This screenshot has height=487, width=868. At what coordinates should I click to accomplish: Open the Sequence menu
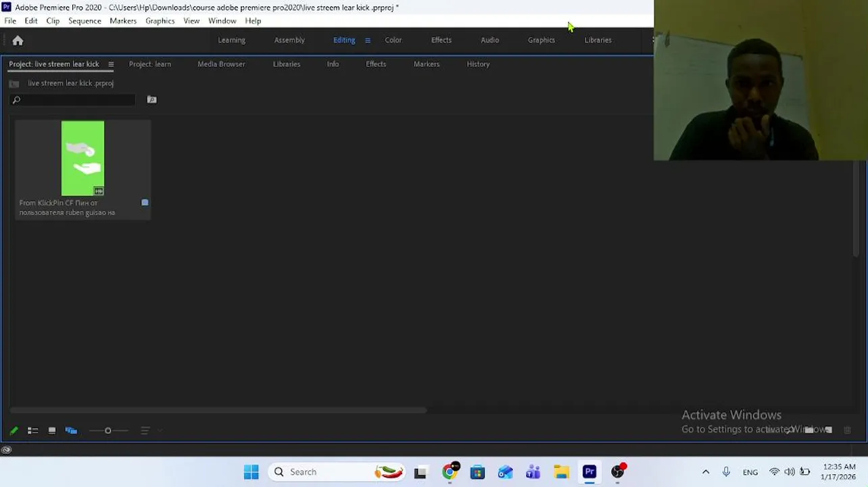click(85, 21)
